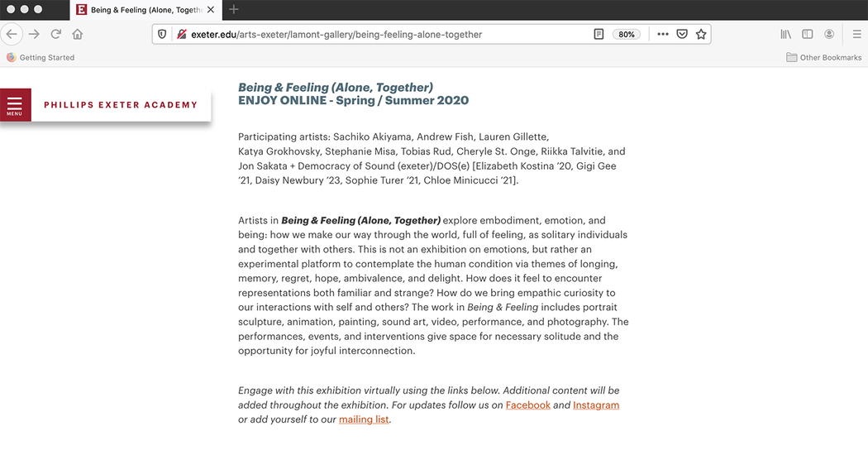This screenshot has width=868, height=455.
Task: Open a new browser tab
Action: 234,10
